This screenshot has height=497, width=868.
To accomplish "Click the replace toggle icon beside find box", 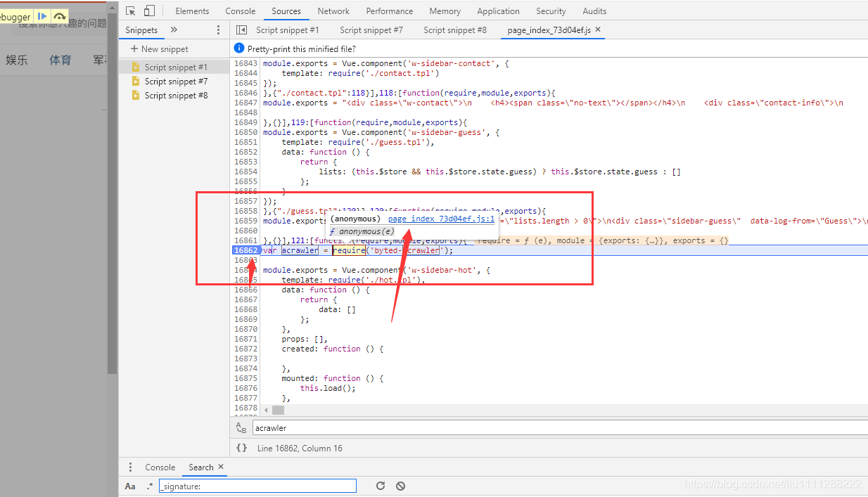I will coord(241,427).
